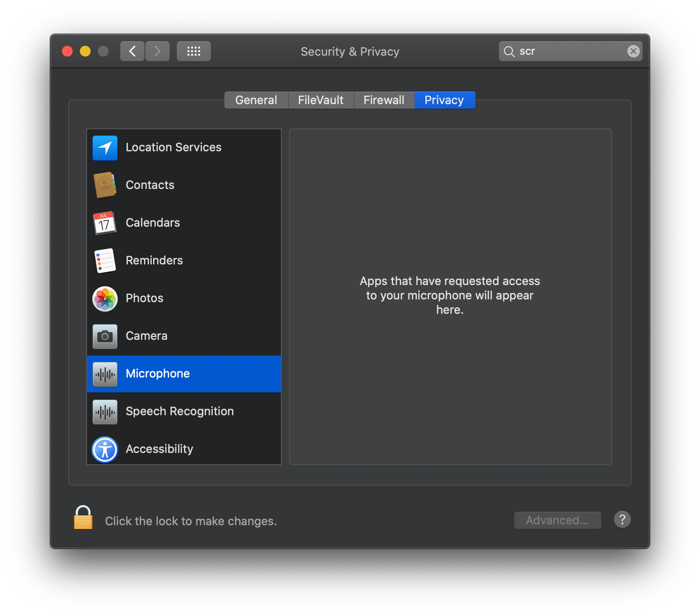Select the Privacy tab

[x=444, y=100]
